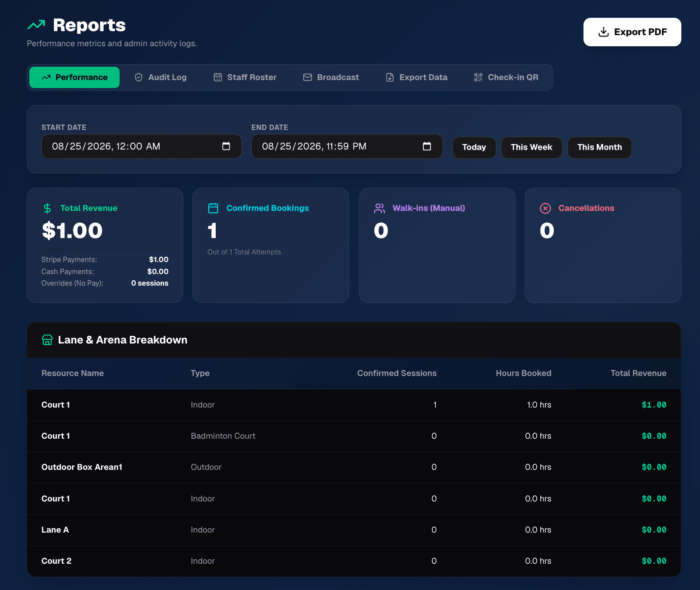This screenshot has width=700, height=590.
Task: Click the download icon in Export PDF
Action: coord(603,32)
